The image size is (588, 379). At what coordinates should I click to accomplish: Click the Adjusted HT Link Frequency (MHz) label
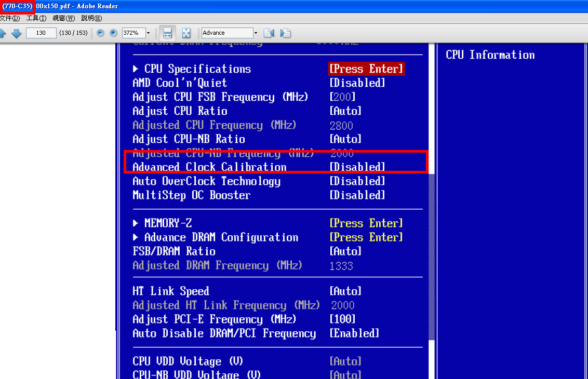coord(226,305)
